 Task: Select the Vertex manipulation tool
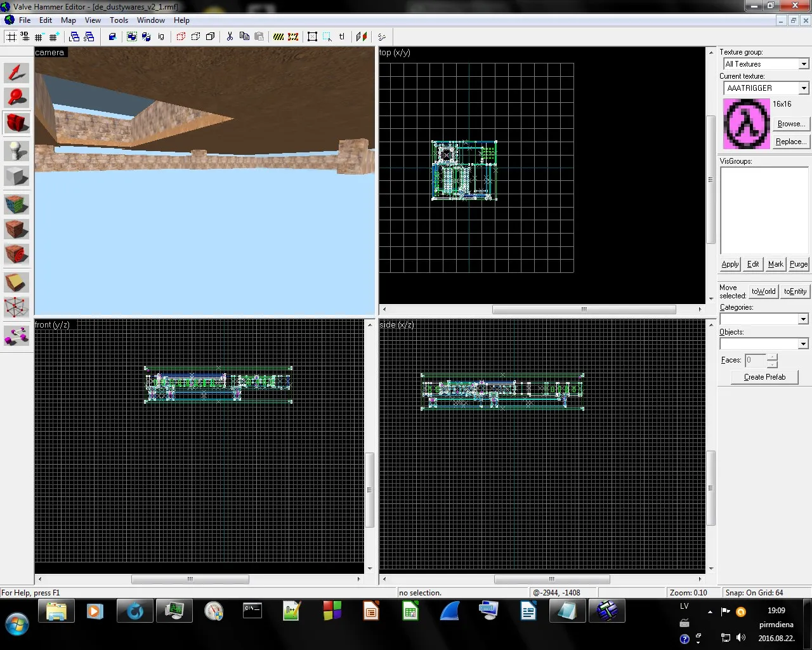pyautogui.click(x=16, y=307)
